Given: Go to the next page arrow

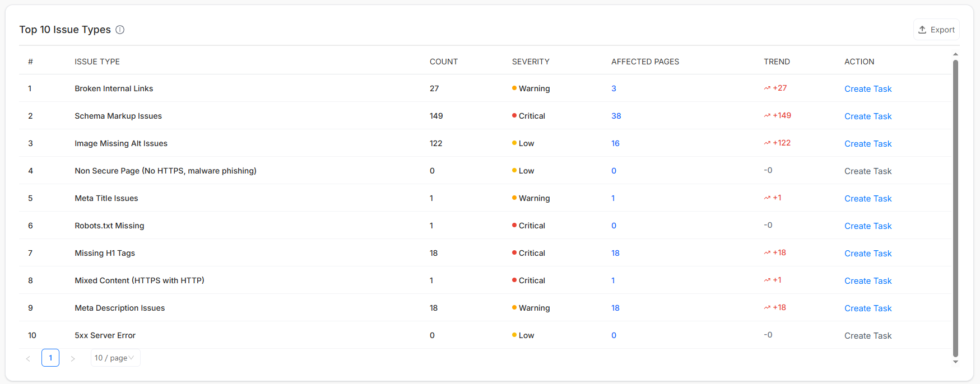Looking at the screenshot, I should tap(73, 358).
